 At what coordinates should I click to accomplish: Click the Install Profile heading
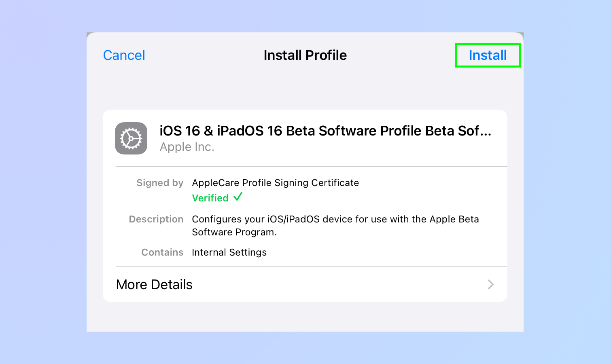pos(305,55)
